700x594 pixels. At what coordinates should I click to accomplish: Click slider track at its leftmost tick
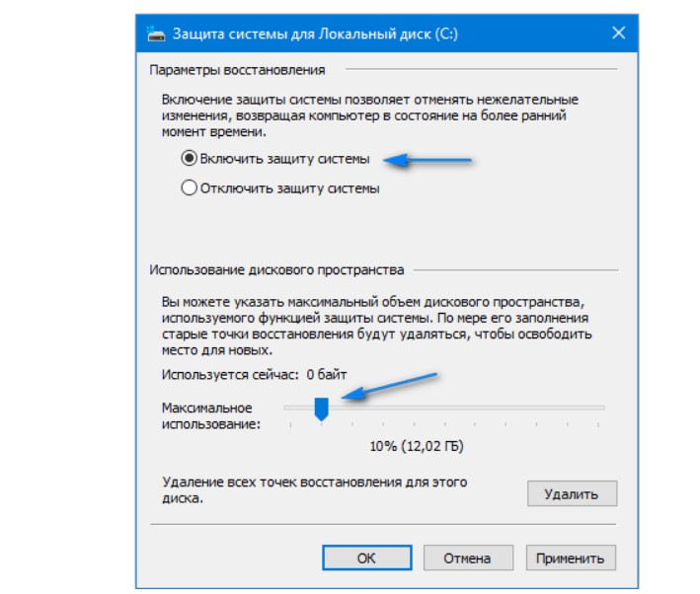290,408
